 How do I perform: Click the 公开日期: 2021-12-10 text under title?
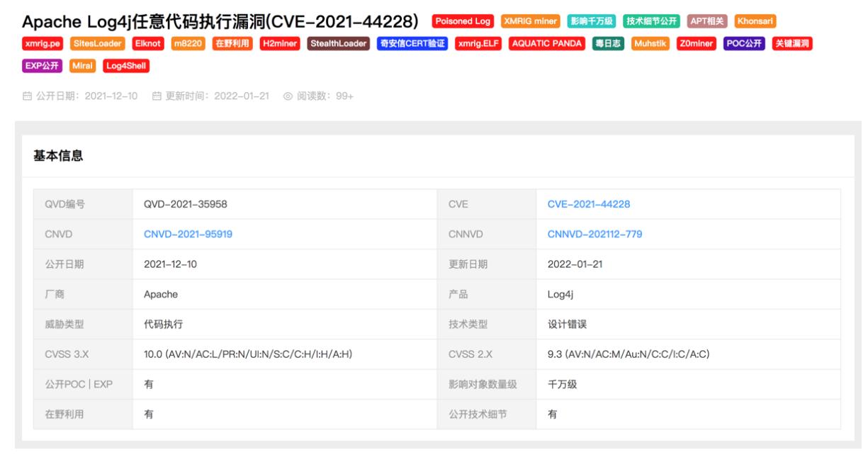[86, 98]
